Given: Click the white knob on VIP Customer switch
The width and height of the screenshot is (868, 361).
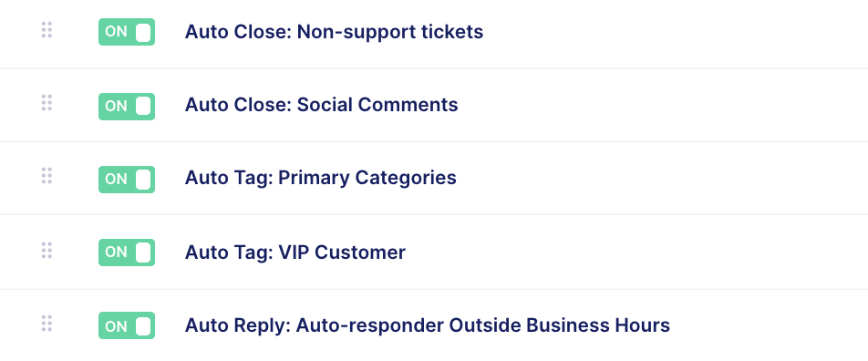Looking at the screenshot, I should [x=143, y=253].
